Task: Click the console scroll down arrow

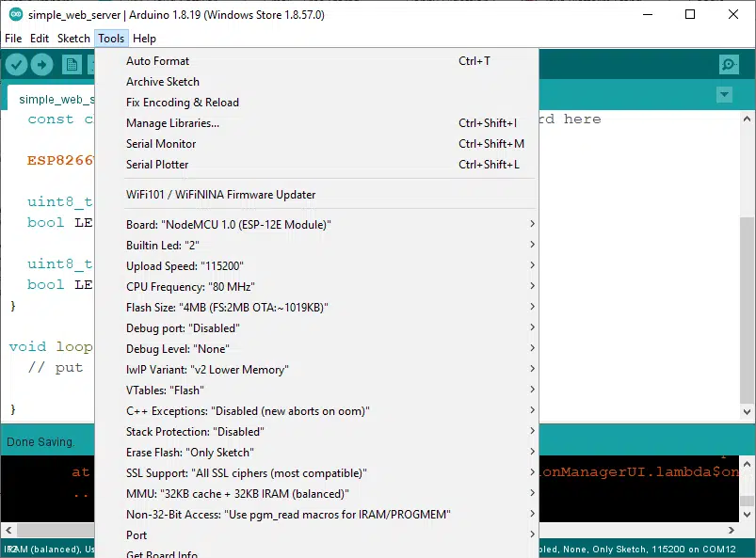Action: click(x=747, y=515)
